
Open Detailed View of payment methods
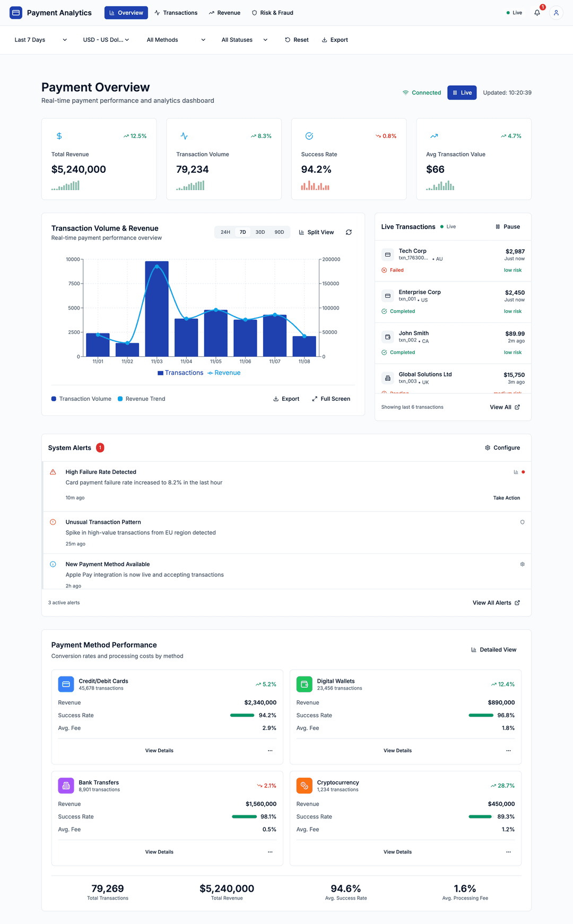(494, 650)
